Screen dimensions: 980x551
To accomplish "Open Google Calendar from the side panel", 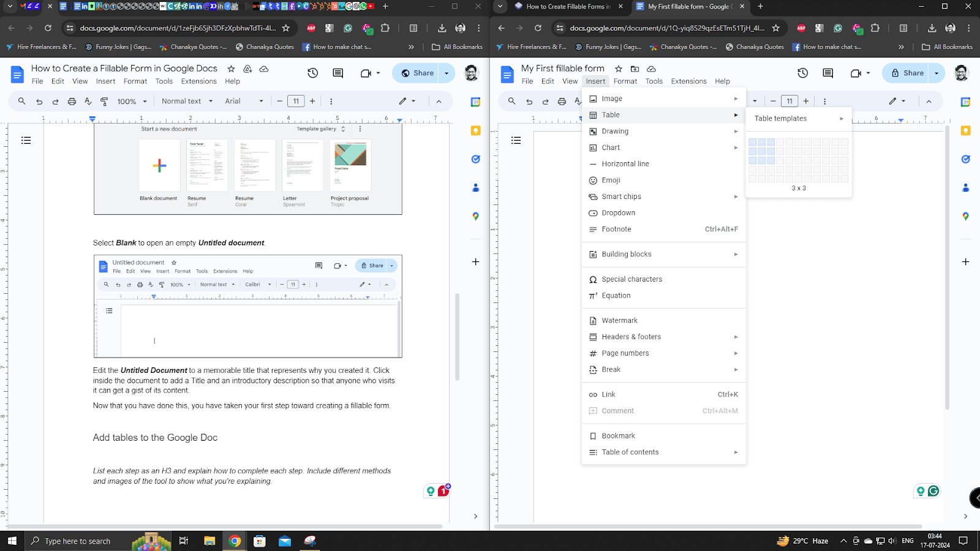I will coord(475,100).
